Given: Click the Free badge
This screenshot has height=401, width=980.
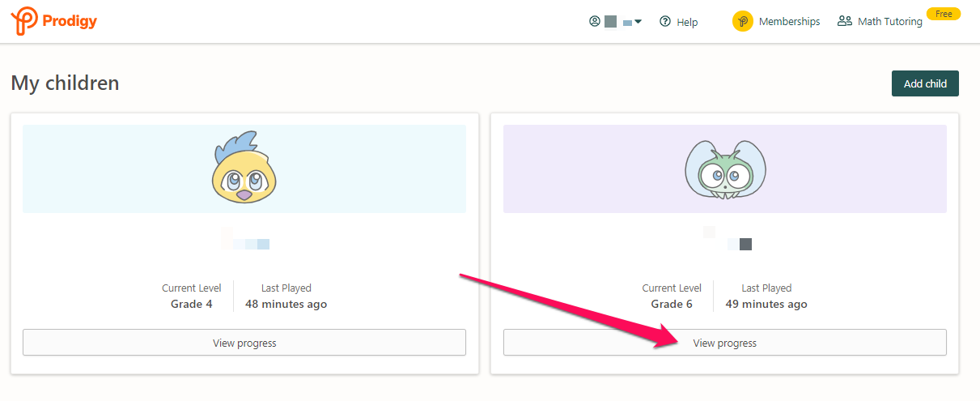Looking at the screenshot, I should click(944, 14).
